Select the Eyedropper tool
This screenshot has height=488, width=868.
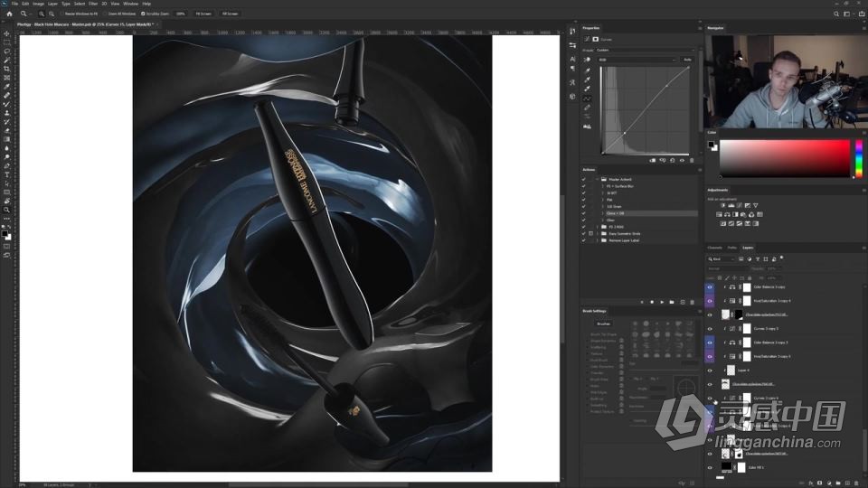pyautogui.click(x=6, y=87)
